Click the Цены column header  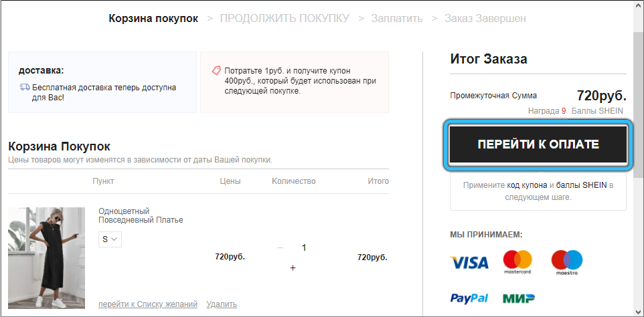coord(230,181)
